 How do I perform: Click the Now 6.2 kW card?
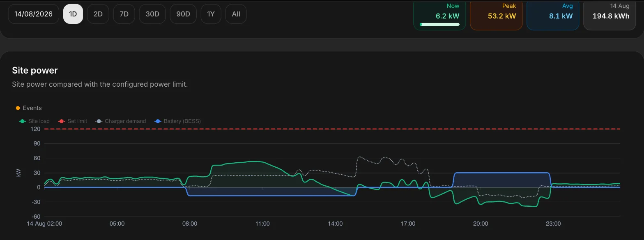[439, 15]
